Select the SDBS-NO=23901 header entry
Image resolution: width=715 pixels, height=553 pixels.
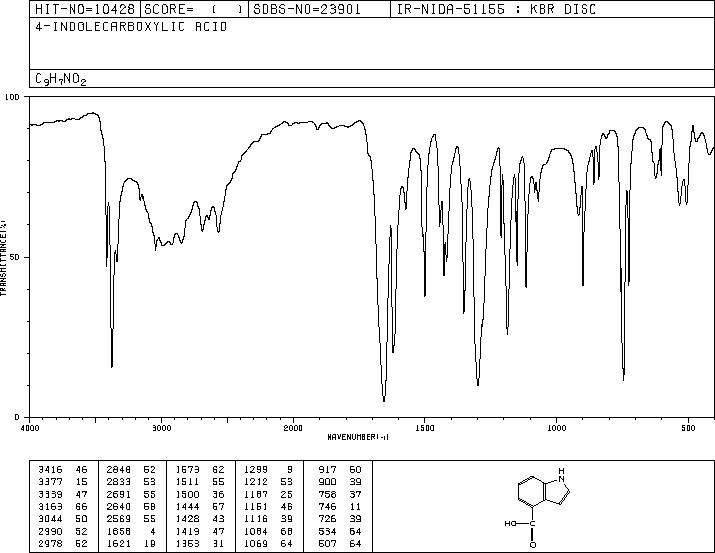306,9
